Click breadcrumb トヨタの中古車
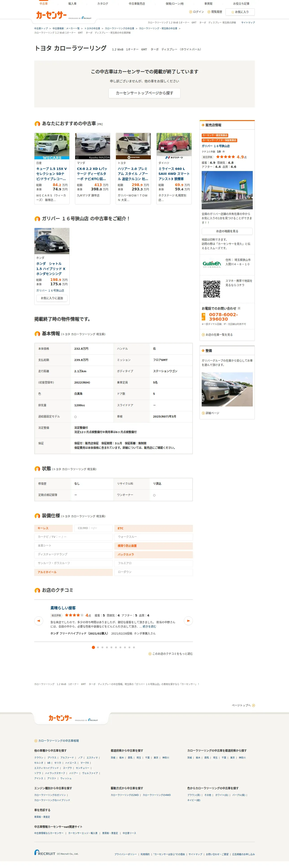Image resolution: width=289 pixels, height=868 pixels. [x=92, y=28]
